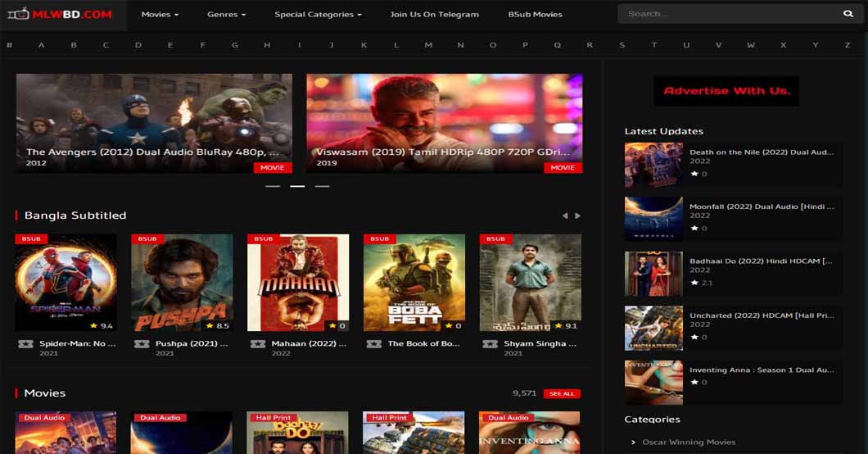Click MOVIE tag on The Avengers slide
Screen dimensions: 868x454
click(273, 167)
